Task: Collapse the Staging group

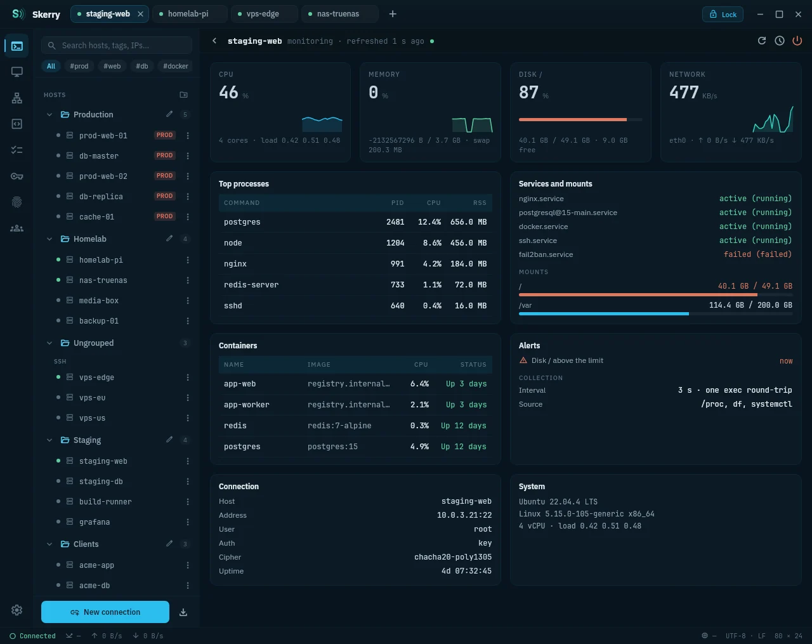Action: click(49, 440)
